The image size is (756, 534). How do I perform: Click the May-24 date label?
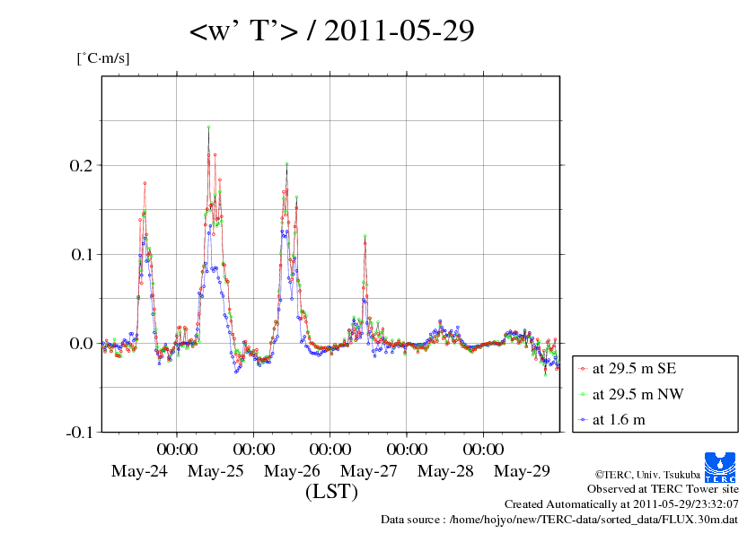tap(139, 470)
